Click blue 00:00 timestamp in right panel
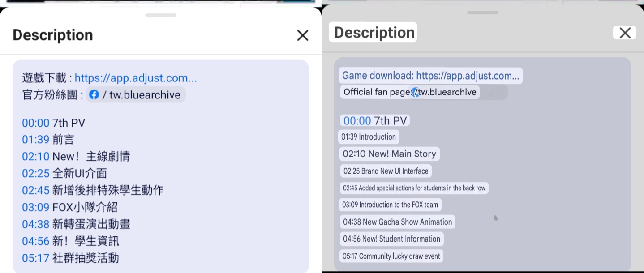644x273 pixels. coord(357,121)
